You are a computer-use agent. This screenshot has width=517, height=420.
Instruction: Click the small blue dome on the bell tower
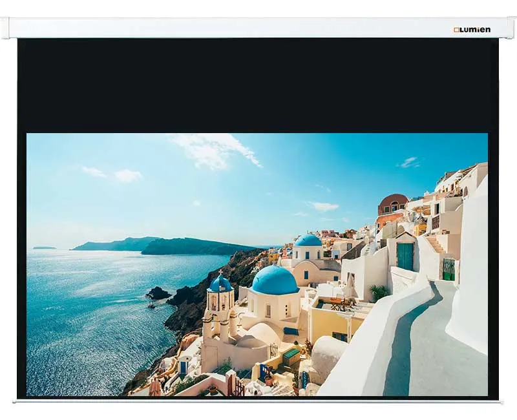click(220, 283)
